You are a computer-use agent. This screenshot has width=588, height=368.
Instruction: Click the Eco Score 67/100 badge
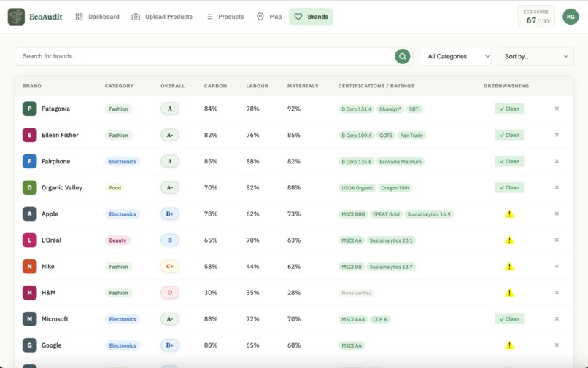point(536,17)
